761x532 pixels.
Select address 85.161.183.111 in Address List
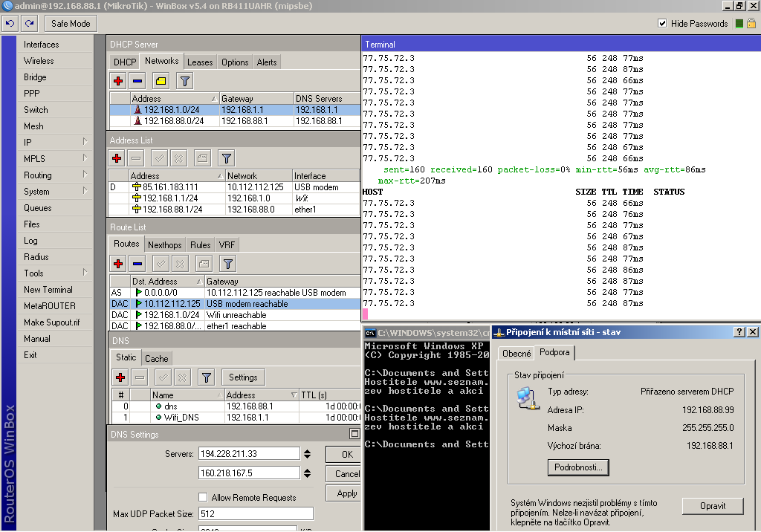[x=234, y=187]
